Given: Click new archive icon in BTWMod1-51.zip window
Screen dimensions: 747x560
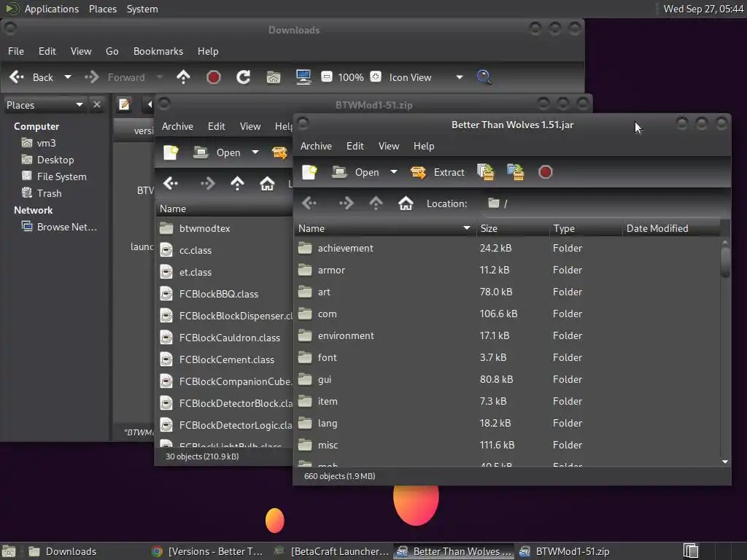Looking at the screenshot, I should 171,152.
